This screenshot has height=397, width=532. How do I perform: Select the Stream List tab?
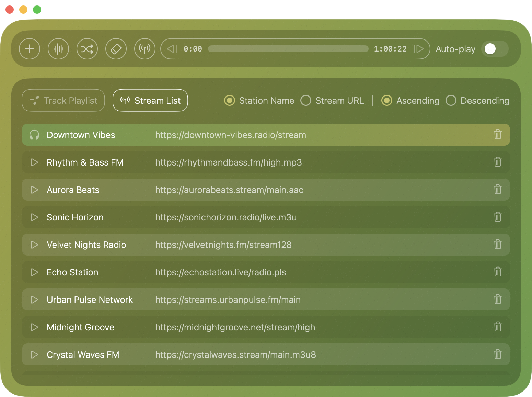[x=150, y=101]
